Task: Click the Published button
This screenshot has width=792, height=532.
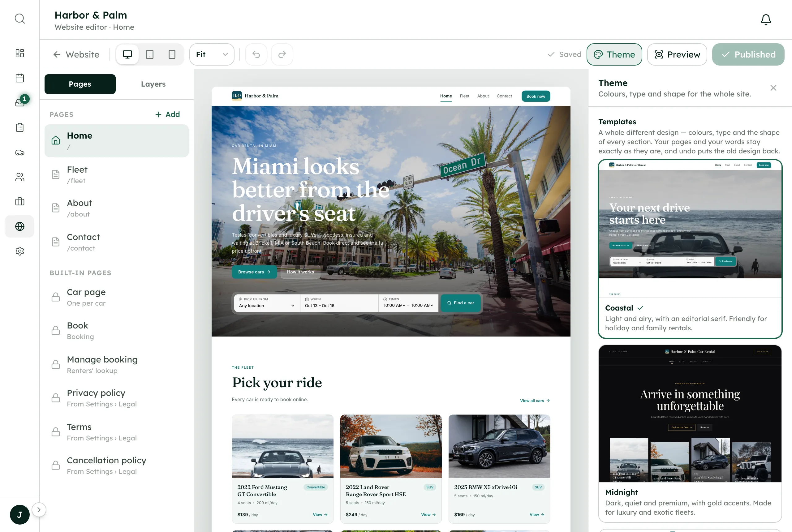Action: point(748,54)
